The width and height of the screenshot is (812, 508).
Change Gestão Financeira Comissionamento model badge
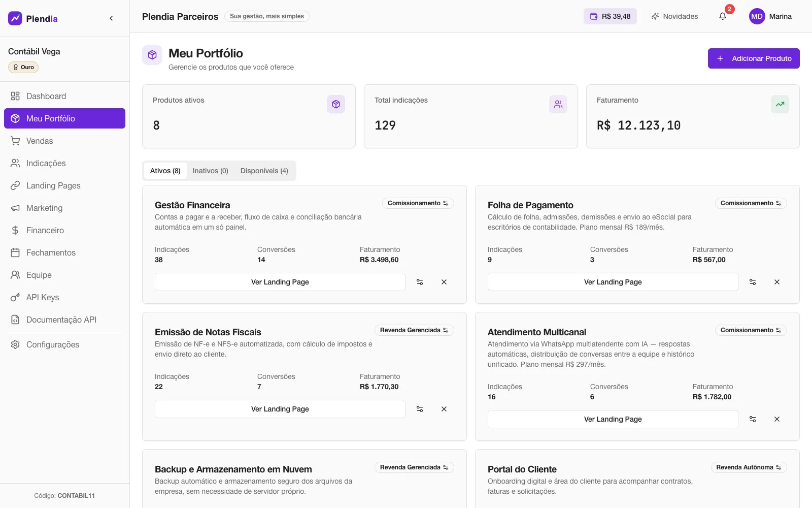(418, 203)
